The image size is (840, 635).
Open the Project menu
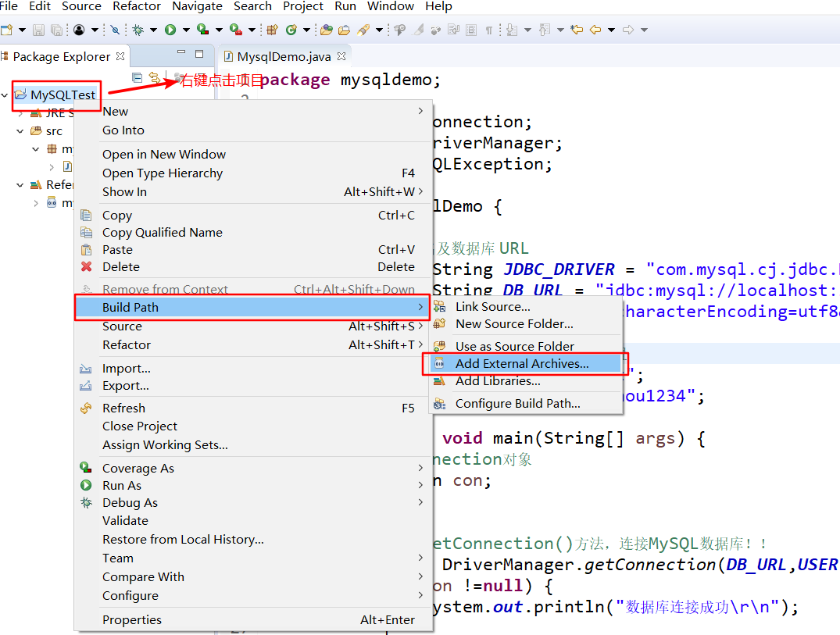302,6
